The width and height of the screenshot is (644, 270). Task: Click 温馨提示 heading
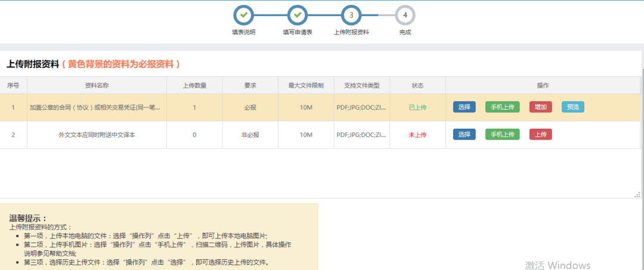click(29, 218)
